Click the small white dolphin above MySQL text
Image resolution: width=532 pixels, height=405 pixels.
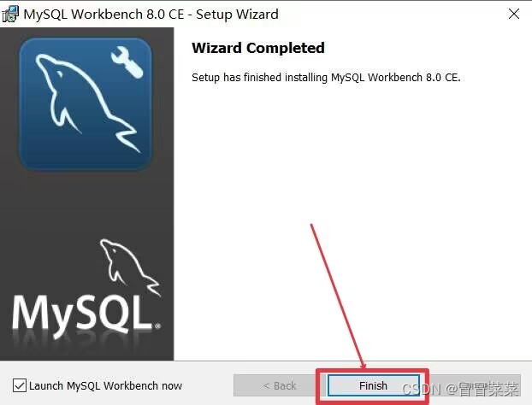tap(130, 267)
